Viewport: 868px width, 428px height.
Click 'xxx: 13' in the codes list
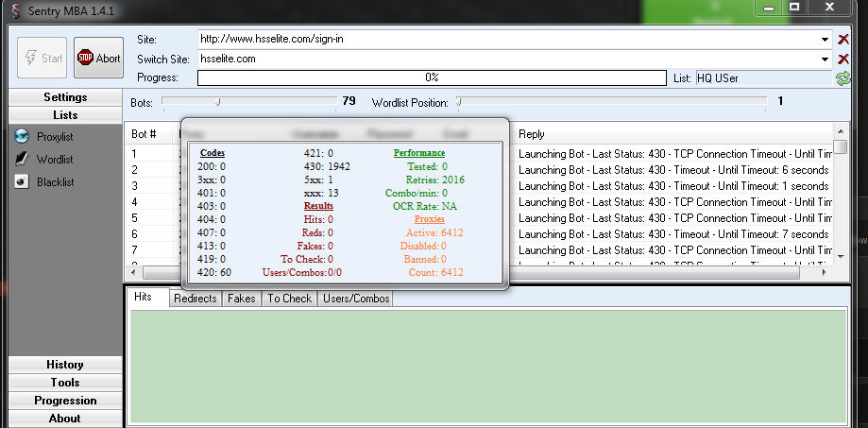click(x=321, y=193)
